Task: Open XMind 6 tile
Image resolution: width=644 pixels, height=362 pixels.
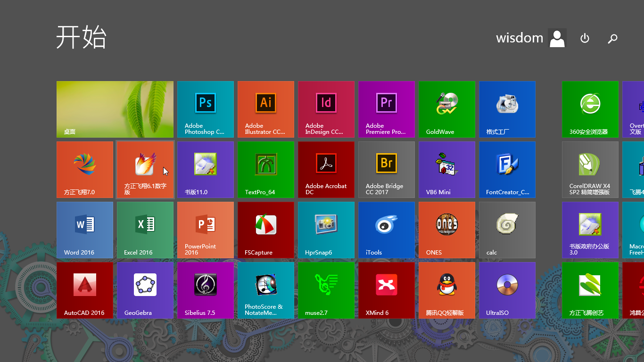Action: [387, 290]
